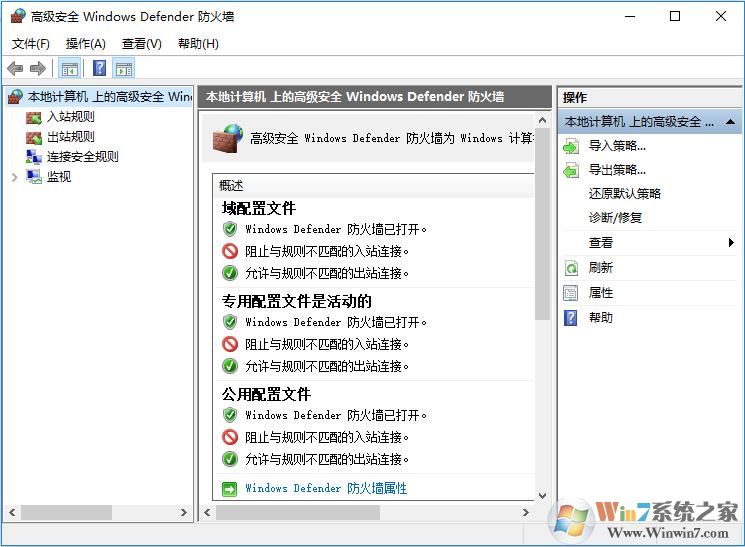Click the 刷新 refresh icon
Screen dimensions: 745x547
571,268
